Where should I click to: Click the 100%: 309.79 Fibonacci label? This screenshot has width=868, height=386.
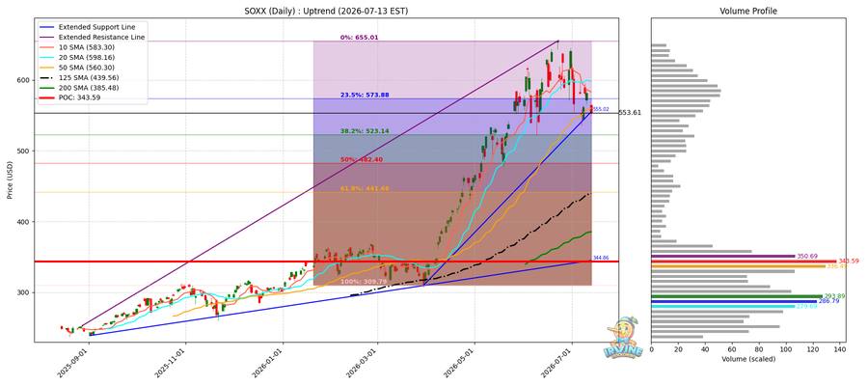click(363, 282)
